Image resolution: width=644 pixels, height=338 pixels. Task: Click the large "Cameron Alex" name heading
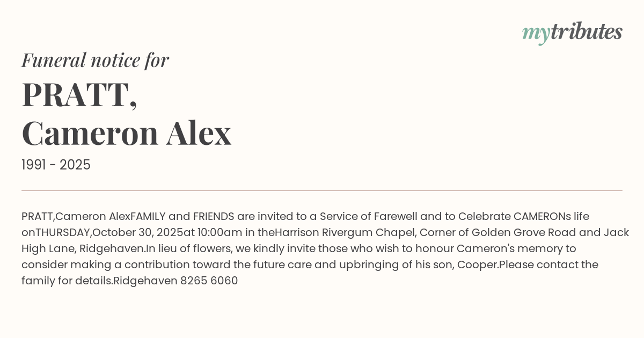click(126, 133)
